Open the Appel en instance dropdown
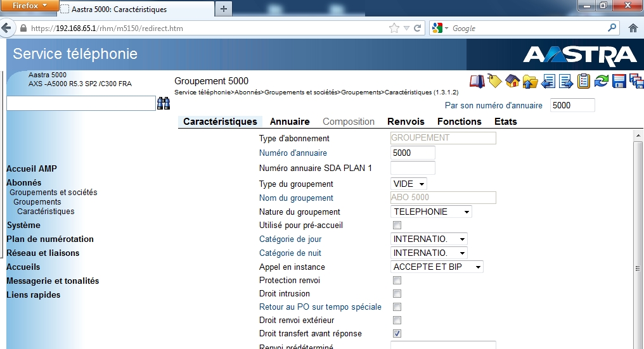This screenshot has height=349, width=644. pos(437,267)
